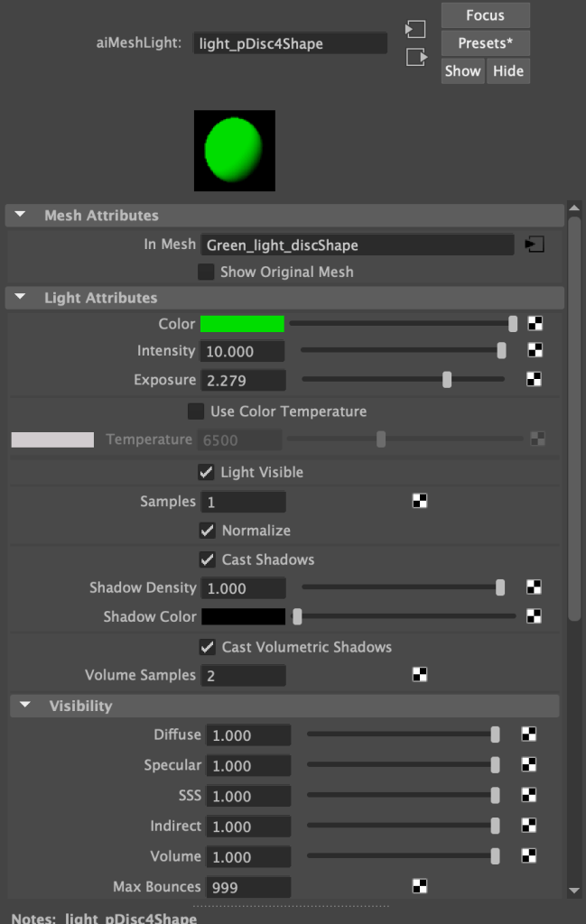Open the Presets* menu button
The height and width of the screenshot is (924, 586).
point(485,43)
